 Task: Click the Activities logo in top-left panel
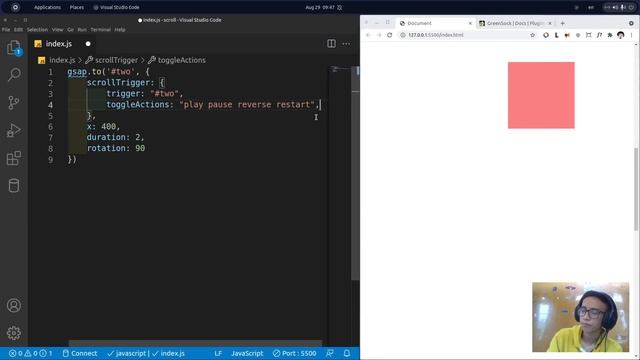pyautogui.click(x=15, y=7)
